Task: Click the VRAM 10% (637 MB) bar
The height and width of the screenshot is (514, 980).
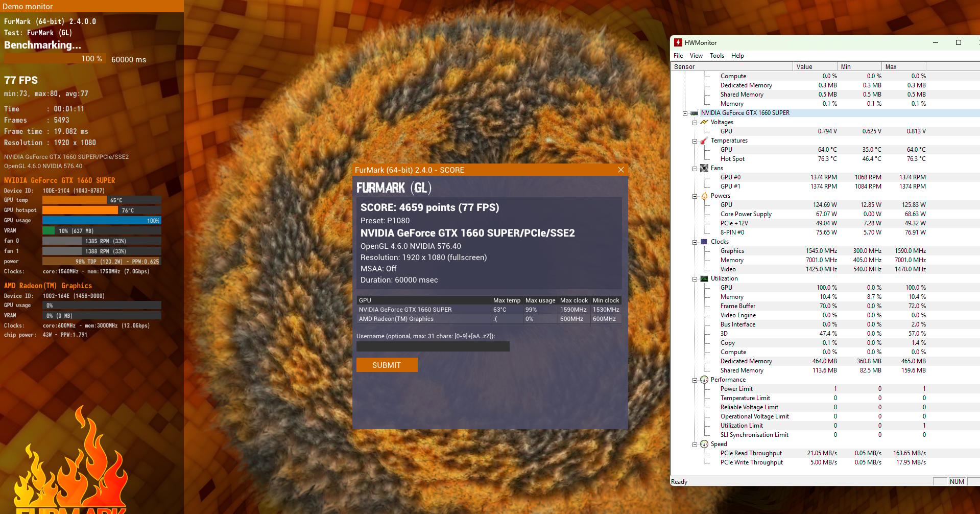Action: (x=102, y=230)
